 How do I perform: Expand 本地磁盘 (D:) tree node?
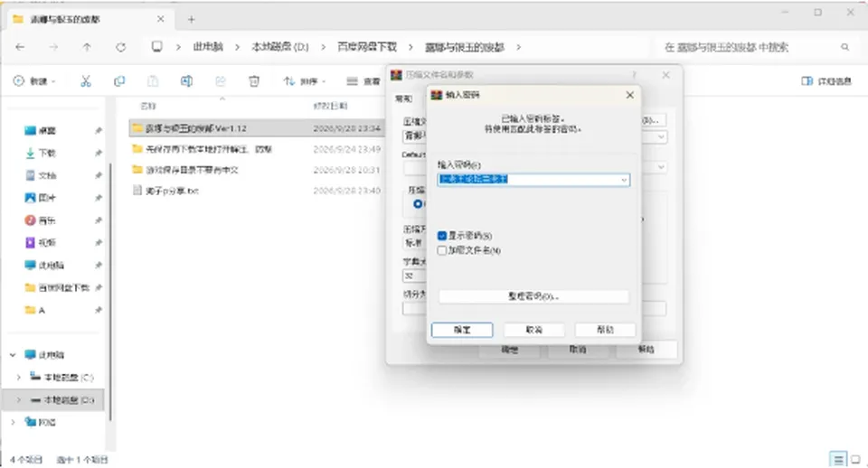pos(18,399)
